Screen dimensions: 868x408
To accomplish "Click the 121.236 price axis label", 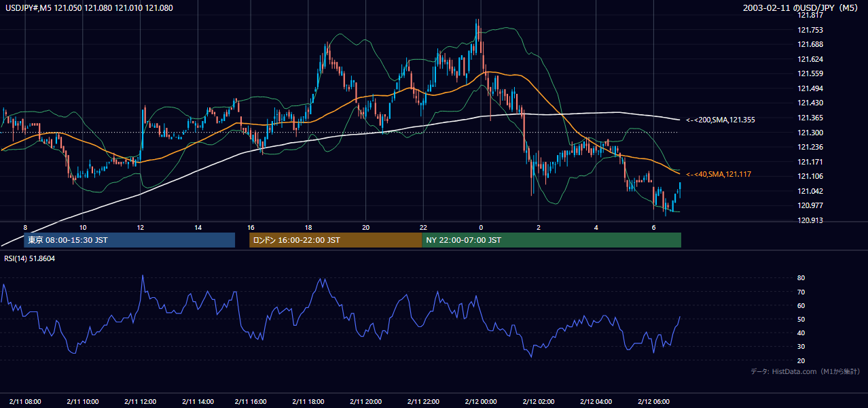I will (811, 147).
